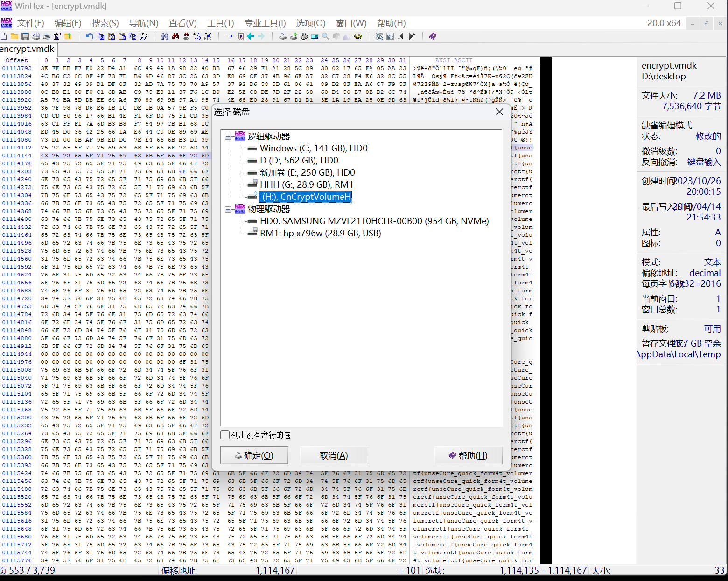Click offset row 01115776
The image size is (728, 581).
click(x=17, y=560)
